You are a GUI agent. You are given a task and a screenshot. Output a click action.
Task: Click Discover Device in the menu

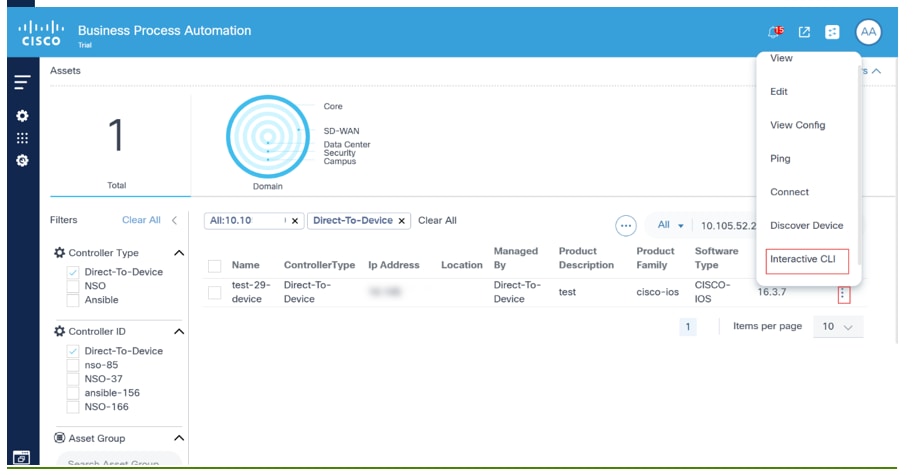(806, 226)
